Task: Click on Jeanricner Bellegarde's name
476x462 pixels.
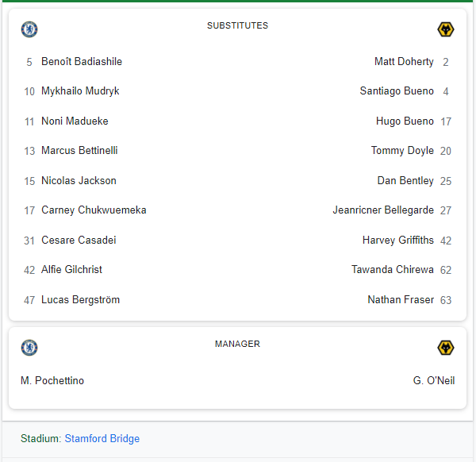Action: [383, 210]
